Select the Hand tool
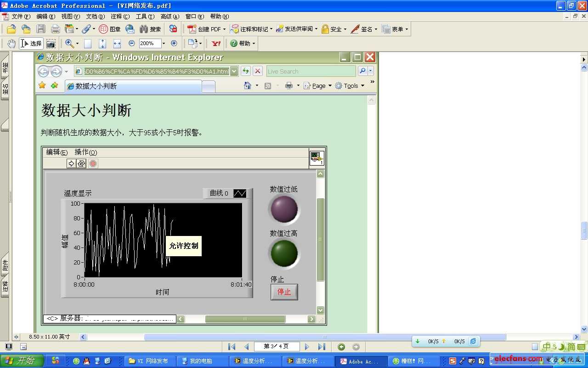 (11, 43)
